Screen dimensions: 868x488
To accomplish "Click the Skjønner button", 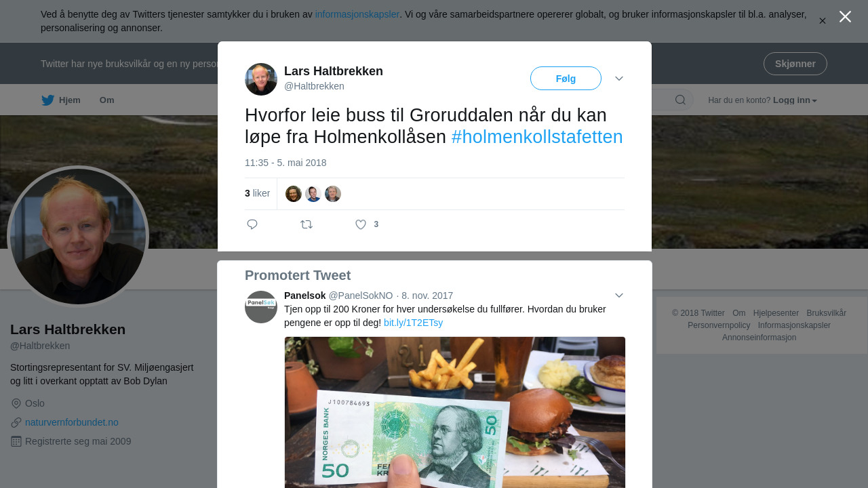I will click(x=795, y=64).
